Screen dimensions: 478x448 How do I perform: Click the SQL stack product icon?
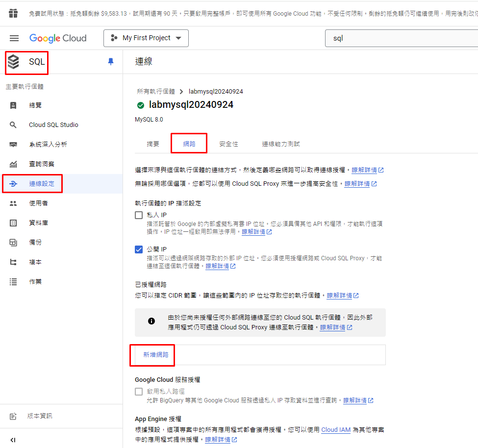click(x=13, y=62)
